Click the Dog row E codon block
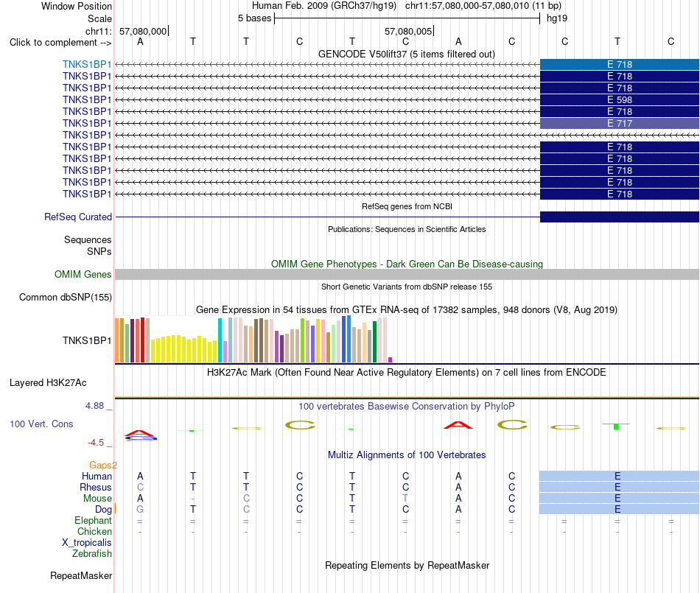Screen dimensions: 700x593 coord(619,509)
